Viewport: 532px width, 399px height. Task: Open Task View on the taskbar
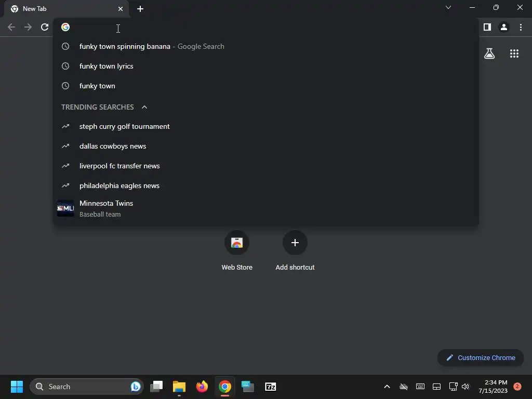[x=156, y=387]
